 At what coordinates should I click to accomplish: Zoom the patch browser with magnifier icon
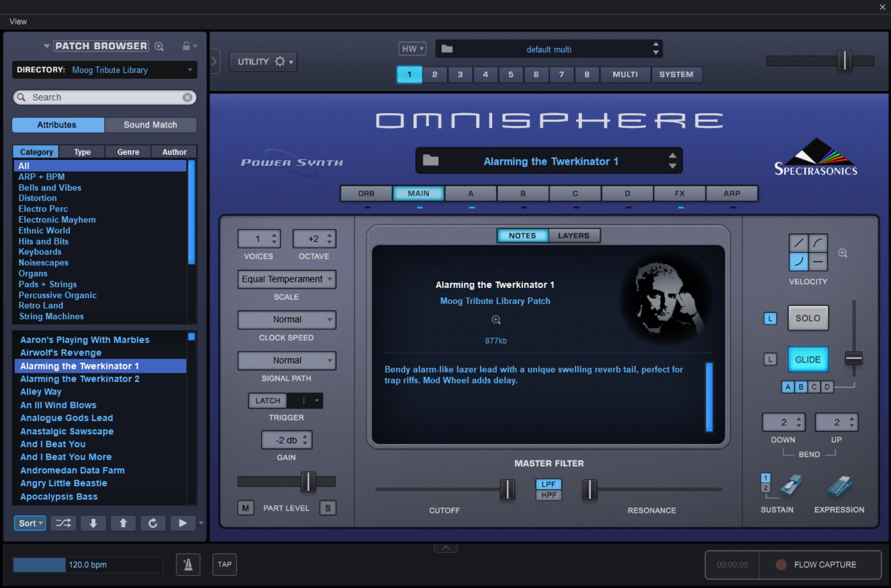pos(159,46)
